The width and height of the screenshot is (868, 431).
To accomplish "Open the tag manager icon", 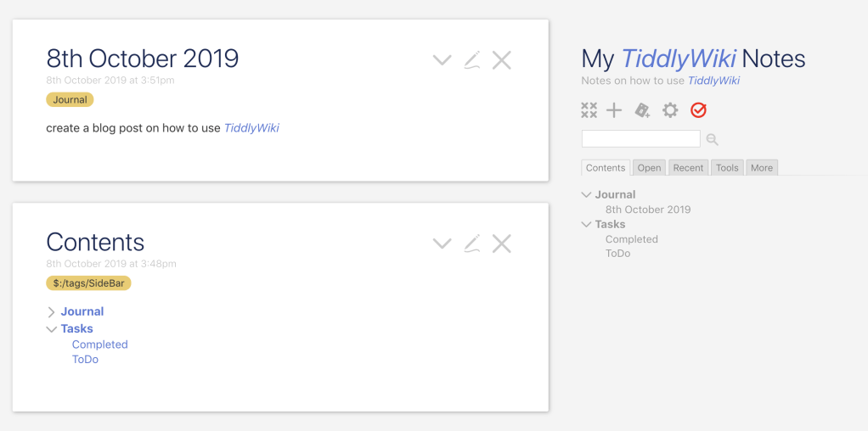I will click(x=642, y=110).
